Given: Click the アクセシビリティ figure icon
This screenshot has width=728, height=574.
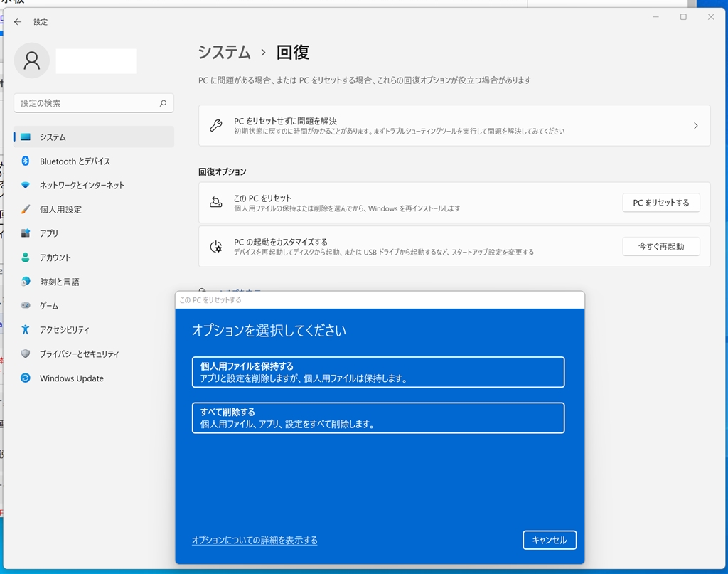Looking at the screenshot, I should 26,330.
